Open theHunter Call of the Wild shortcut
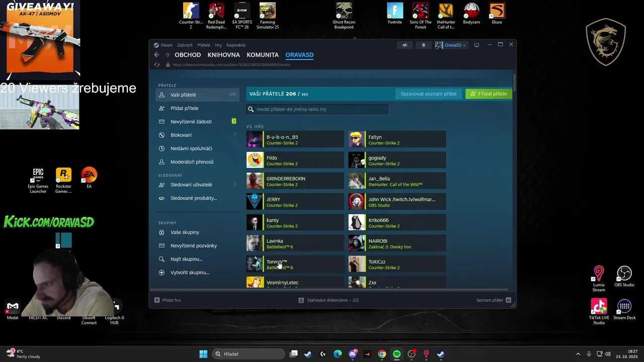The width and height of the screenshot is (644, 362). 446,16
